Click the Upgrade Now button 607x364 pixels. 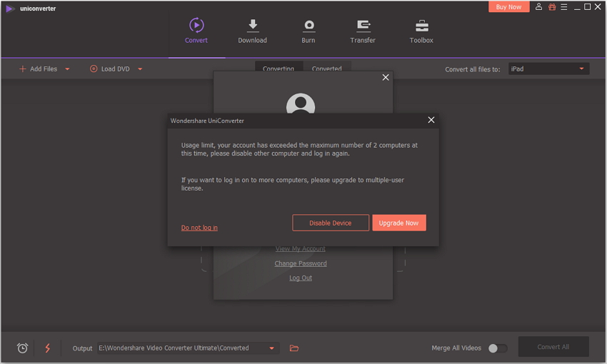[x=399, y=223]
